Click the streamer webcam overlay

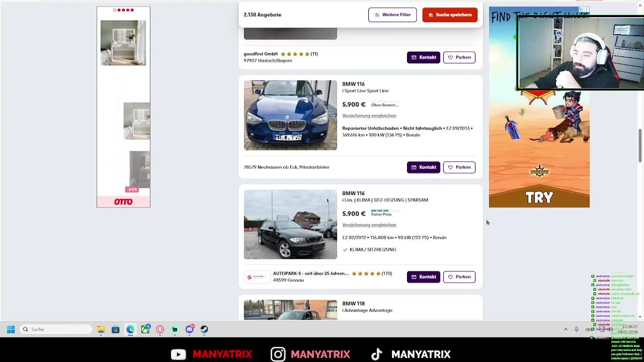(581, 54)
